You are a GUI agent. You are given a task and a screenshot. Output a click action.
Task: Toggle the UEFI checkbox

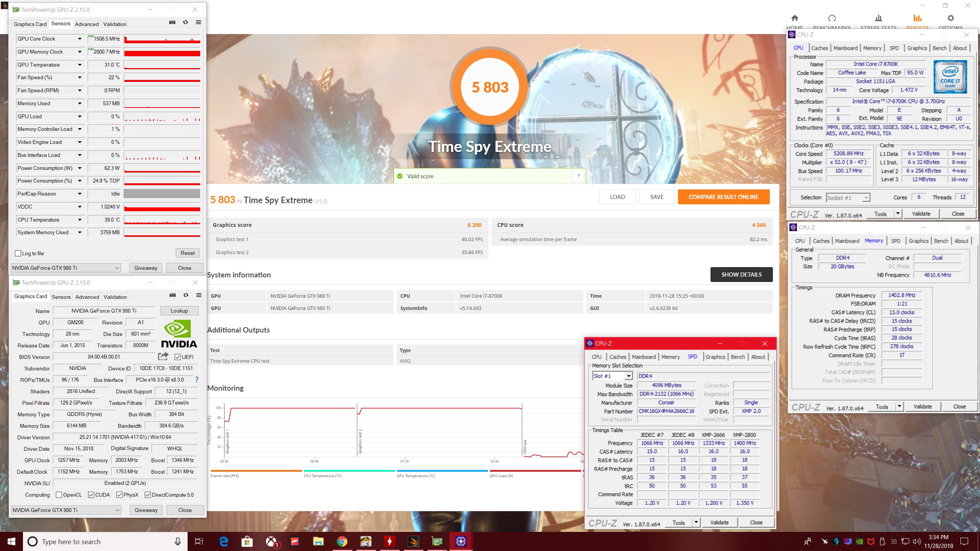tap(178, 357)
